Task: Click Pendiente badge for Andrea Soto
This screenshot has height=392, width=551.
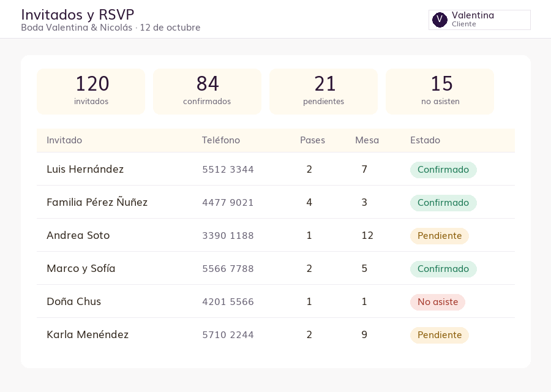Action: pos(439,236)
